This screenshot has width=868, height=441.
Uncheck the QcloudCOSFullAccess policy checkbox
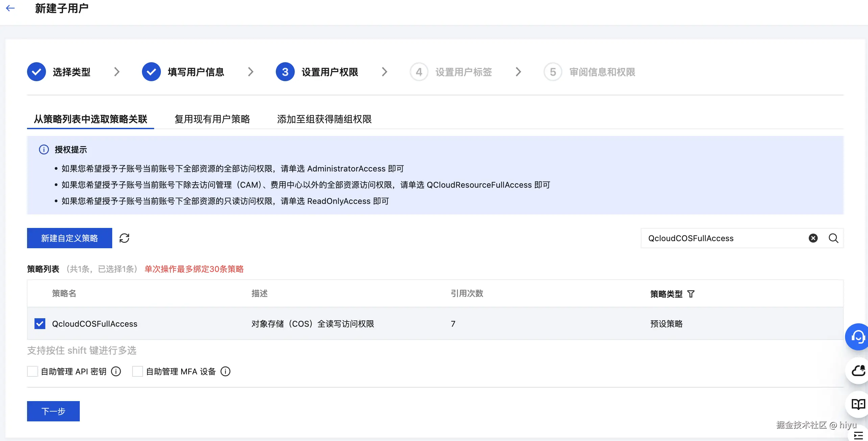pos(40,324)
